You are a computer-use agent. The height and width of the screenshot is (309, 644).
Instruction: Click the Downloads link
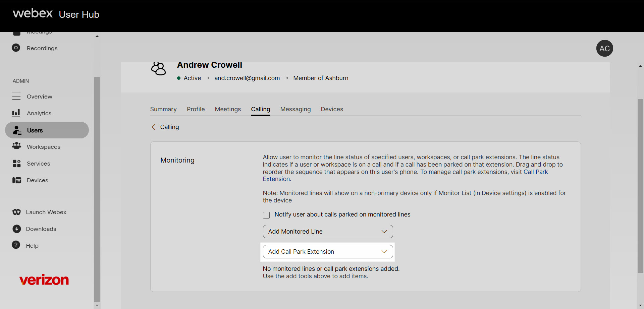(41, 229)
